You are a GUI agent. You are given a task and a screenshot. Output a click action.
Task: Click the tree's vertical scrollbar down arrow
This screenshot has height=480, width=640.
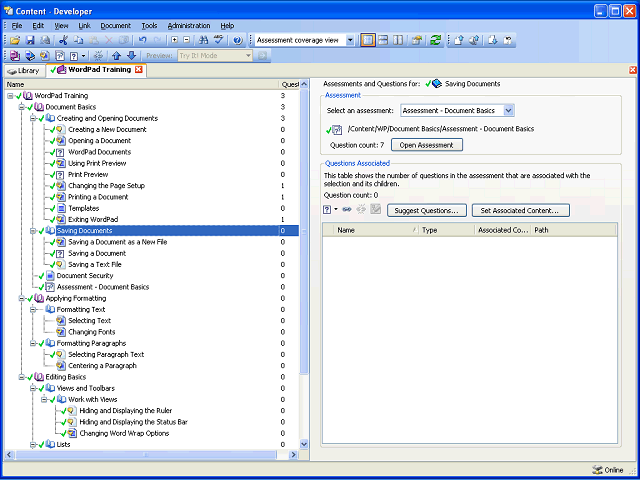point(304,444)
